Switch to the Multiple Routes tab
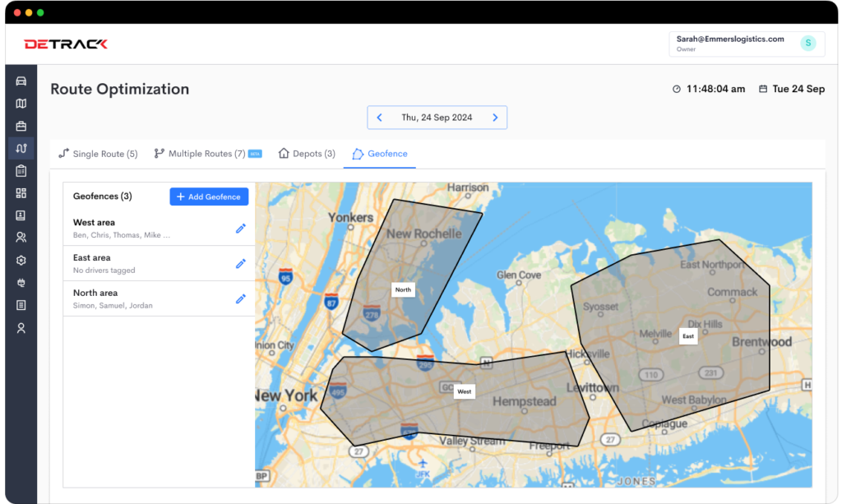Screen dimensions: 842x504 (207, 153)
